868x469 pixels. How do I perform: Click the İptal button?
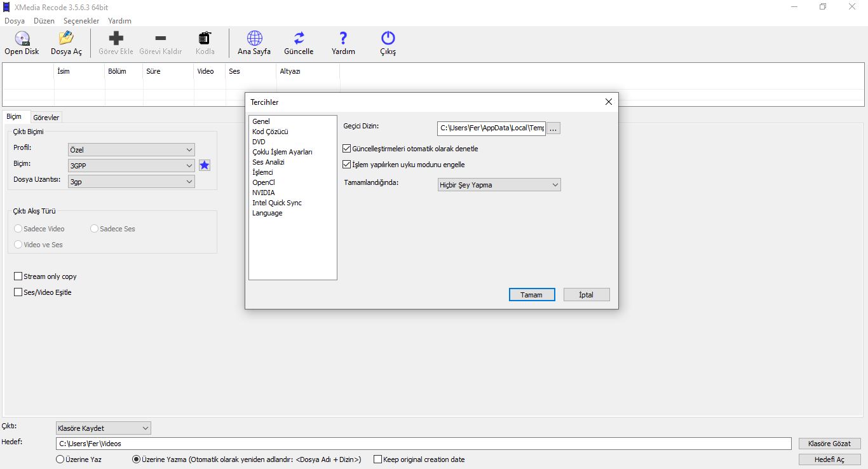click(586, 295)
